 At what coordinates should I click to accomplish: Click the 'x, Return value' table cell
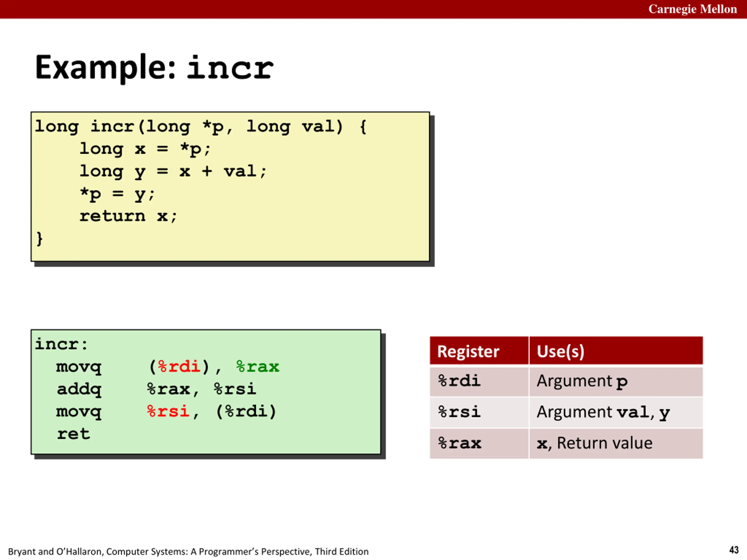click(616, 444)
